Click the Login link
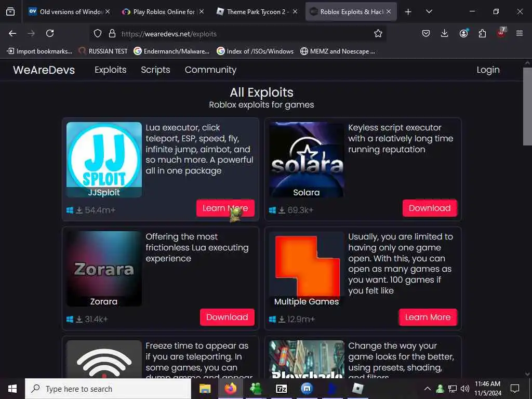This screenshot has width=532, height=399. [488, 70]
